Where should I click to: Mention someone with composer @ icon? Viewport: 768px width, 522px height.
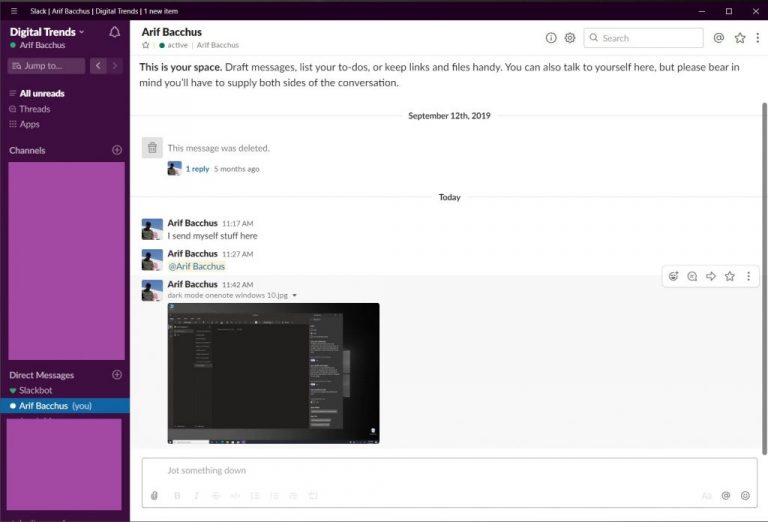pos(726,496)
